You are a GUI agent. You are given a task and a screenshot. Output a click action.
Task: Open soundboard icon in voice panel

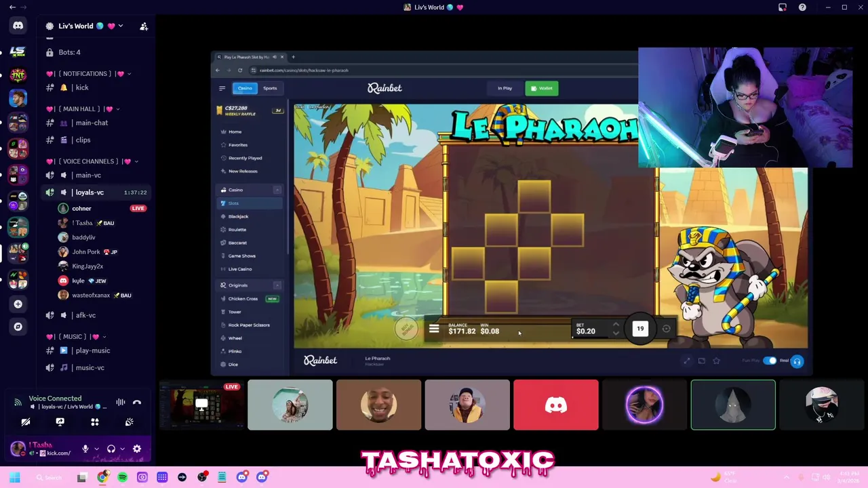129,422
